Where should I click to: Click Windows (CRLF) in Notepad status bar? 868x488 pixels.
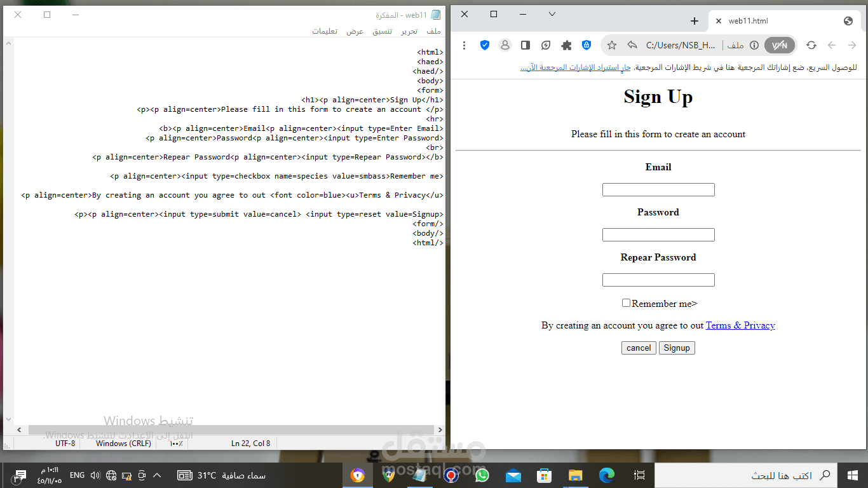click(x=123, y=444)
